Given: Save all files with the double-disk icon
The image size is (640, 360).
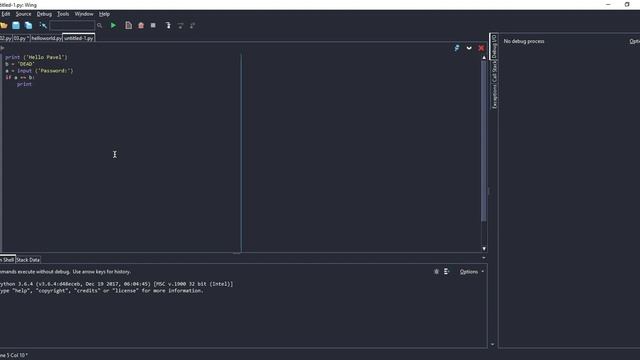Looking at the screenshot, I should (x=28, y=25).
